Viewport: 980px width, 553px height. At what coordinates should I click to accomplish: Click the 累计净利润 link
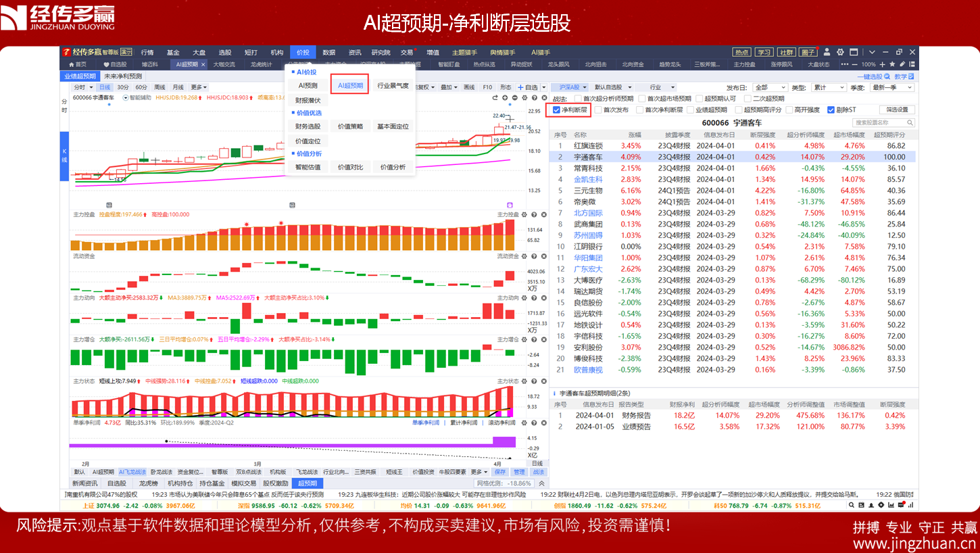click(x=464, y=423)
